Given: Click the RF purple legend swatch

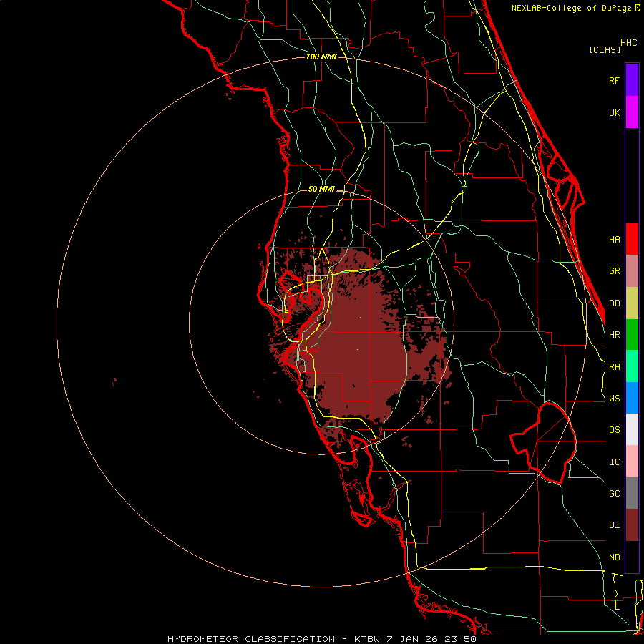Looking at the screenshot, I should pos(632,80).
